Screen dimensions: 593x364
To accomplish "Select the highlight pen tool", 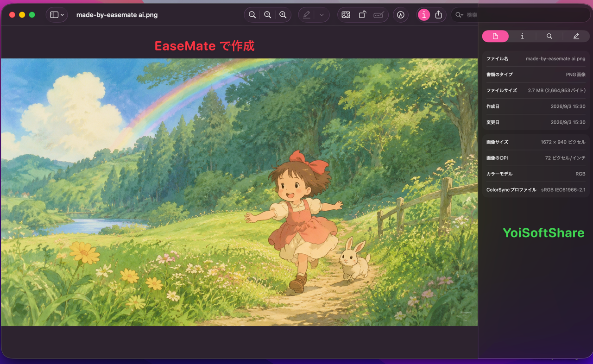I will [306, 15].
